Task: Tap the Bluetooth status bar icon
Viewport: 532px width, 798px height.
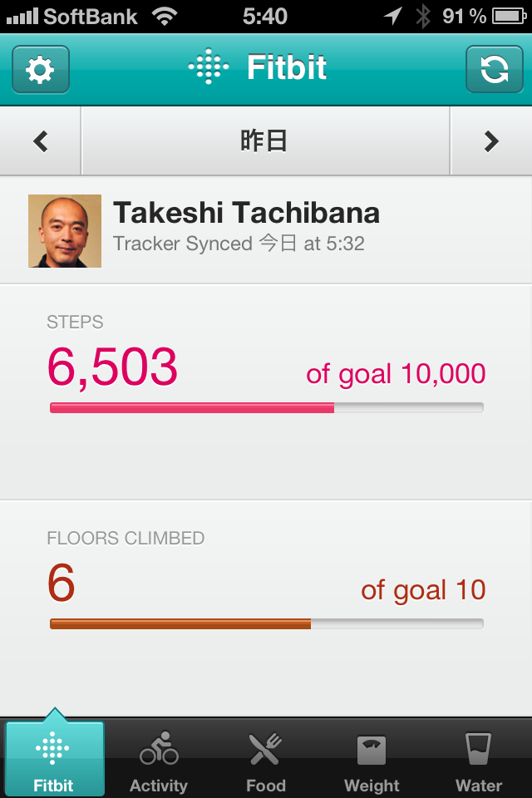Action: tap(423, 16)
